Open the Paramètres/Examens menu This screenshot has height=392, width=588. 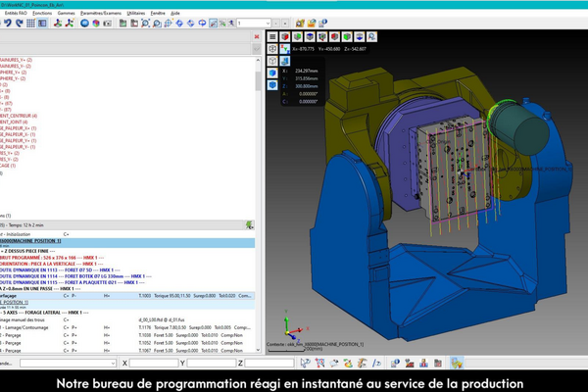(101, 13)
